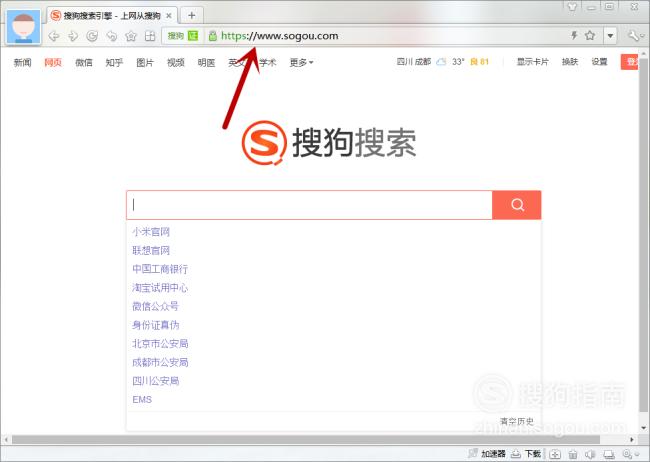The width and height of the screenshot is (650, 462).
Task: Open the 新闻 news category
Action: (22, 62)
